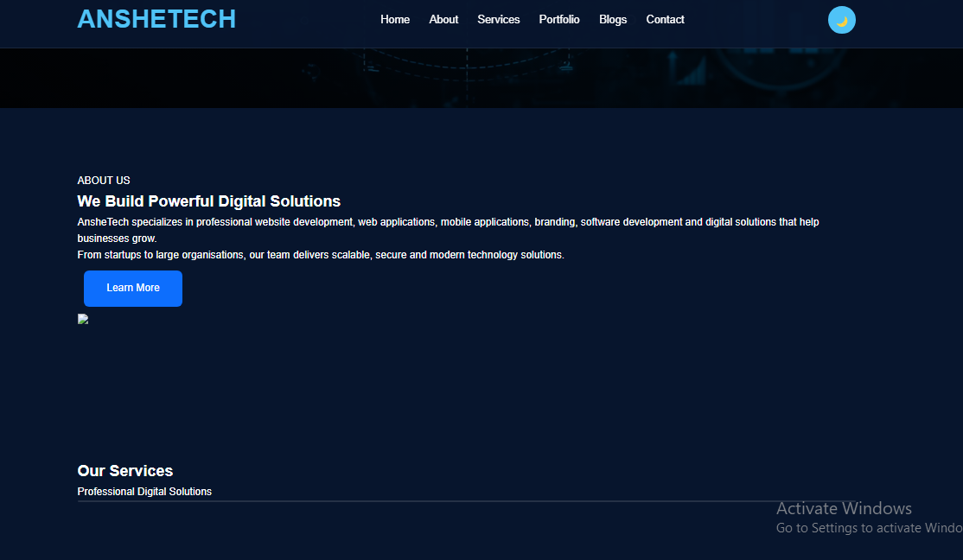Open the Services nav item

[499, 20]
